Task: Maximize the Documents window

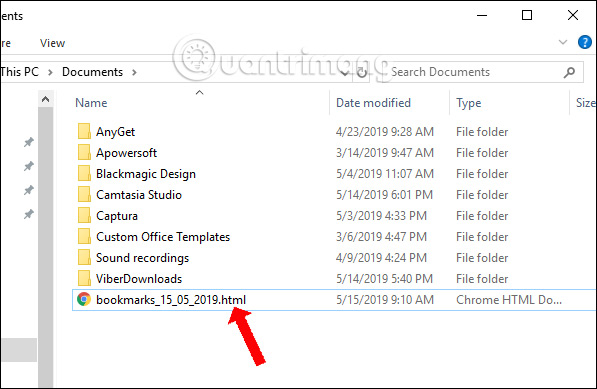Action: [x=527, y=15]
